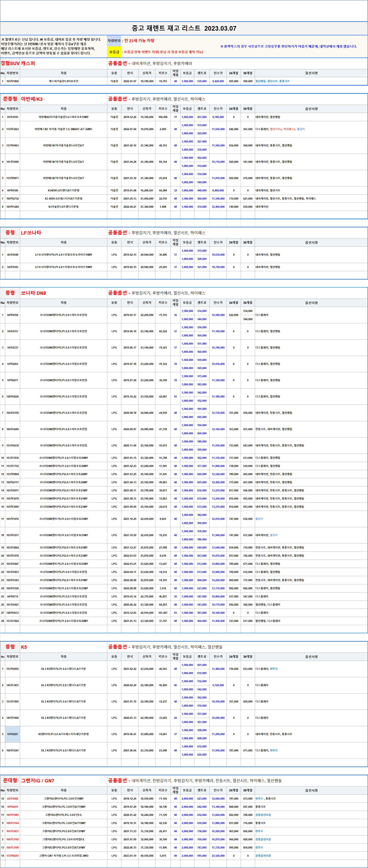Select plate number "172하3023"
This screenshot has height=868, width=368.
tap(13, 129)
